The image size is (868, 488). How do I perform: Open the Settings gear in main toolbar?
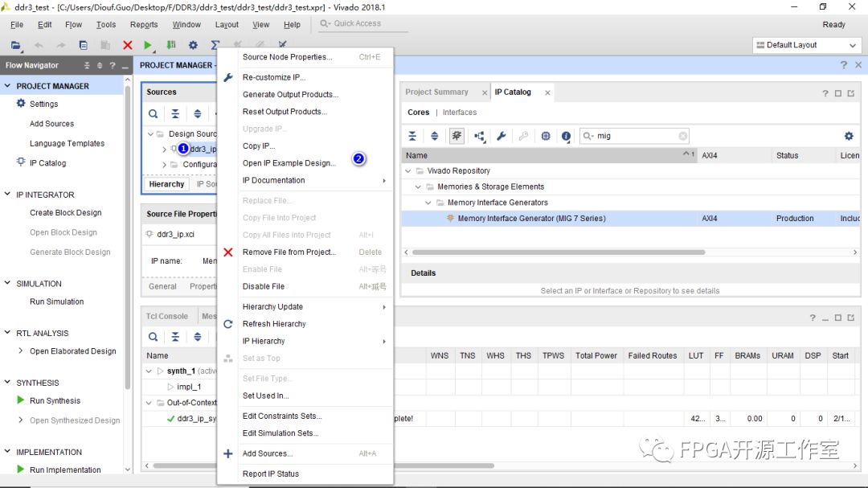click(193, 46)
